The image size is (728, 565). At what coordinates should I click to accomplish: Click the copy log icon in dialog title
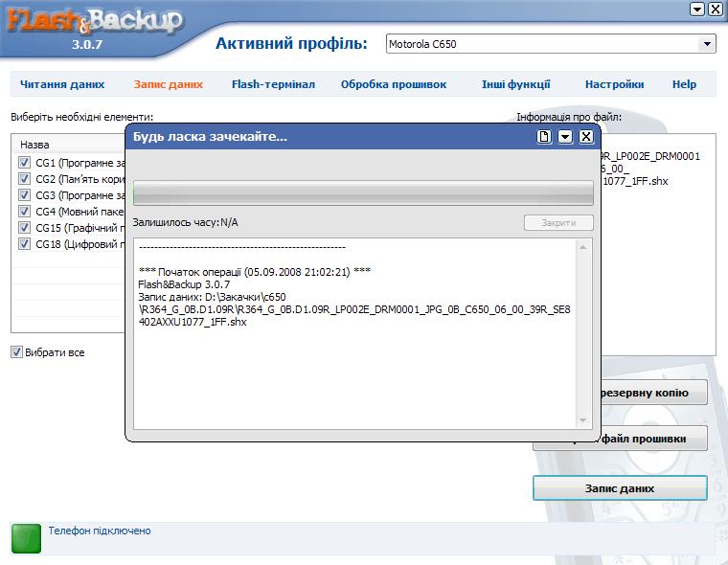pyautogui.click(x=544, y=137)
